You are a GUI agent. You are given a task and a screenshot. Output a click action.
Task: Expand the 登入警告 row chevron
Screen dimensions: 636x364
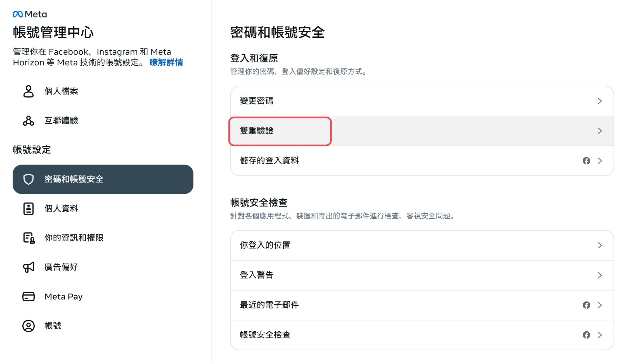[600, 275]
